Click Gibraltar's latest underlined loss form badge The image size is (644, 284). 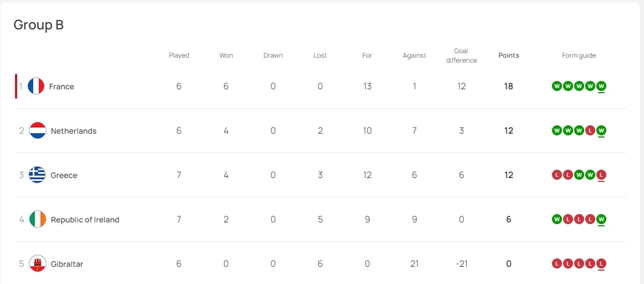[601, 263]
